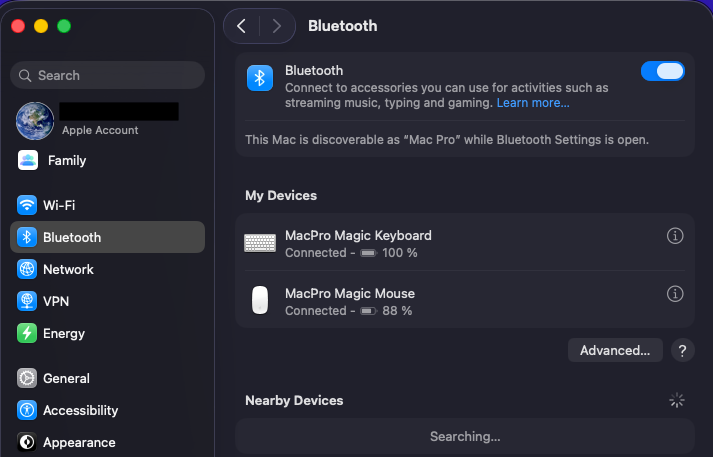Go forward with the right chevron
713x457 pixels.
pos(276,26)
